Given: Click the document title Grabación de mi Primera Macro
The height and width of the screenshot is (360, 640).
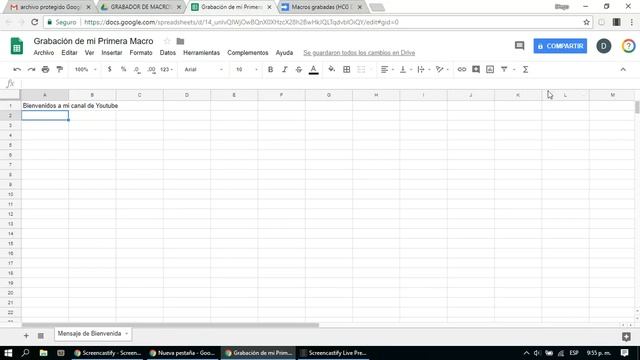Looking at the screenshot, I should pyautogui.click(x=93, y=41).
